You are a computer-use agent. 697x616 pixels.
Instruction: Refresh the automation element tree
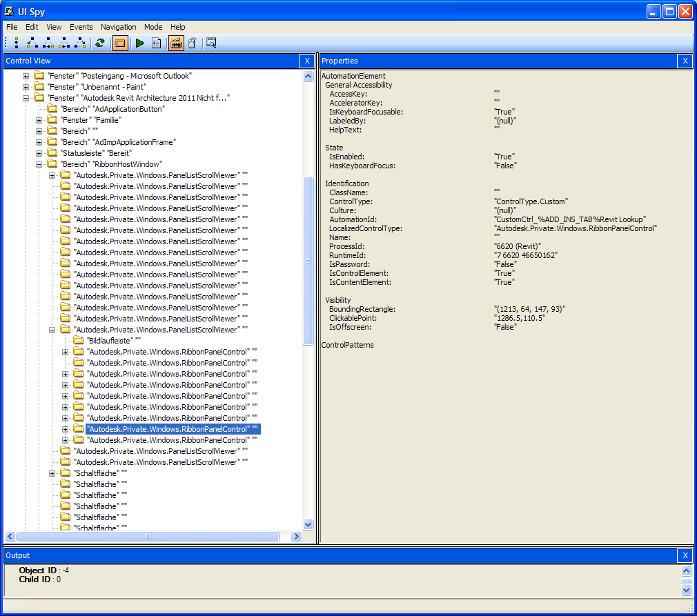point(101,43)
